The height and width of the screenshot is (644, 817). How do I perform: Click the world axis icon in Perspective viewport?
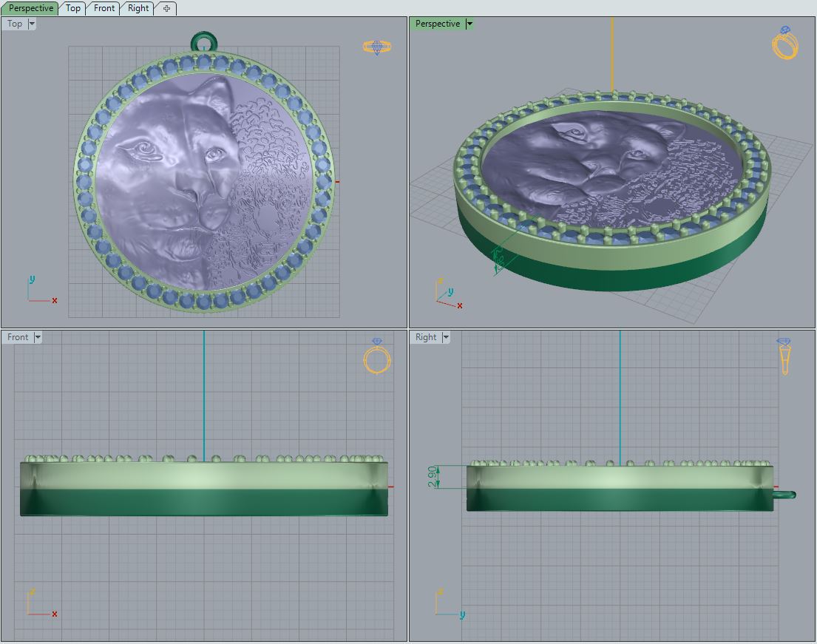447,294
